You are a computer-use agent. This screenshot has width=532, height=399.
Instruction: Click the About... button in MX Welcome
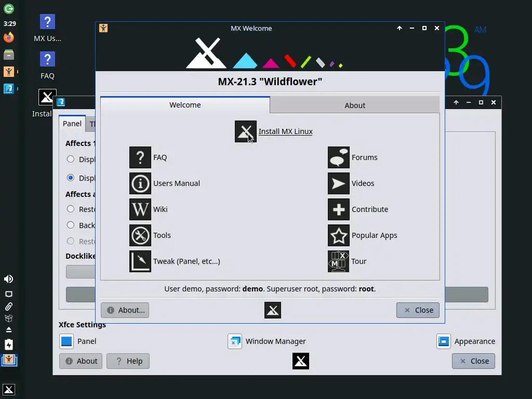(125, 310)
